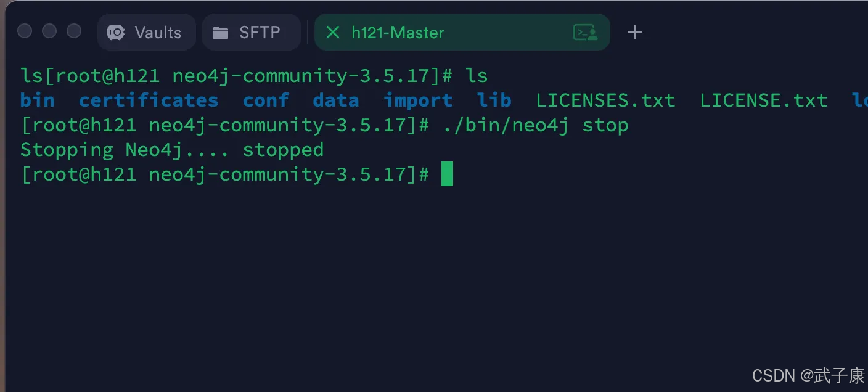Click the 'lib' directory name
This screenshot has width=868, height=392.
click(494, 100)
